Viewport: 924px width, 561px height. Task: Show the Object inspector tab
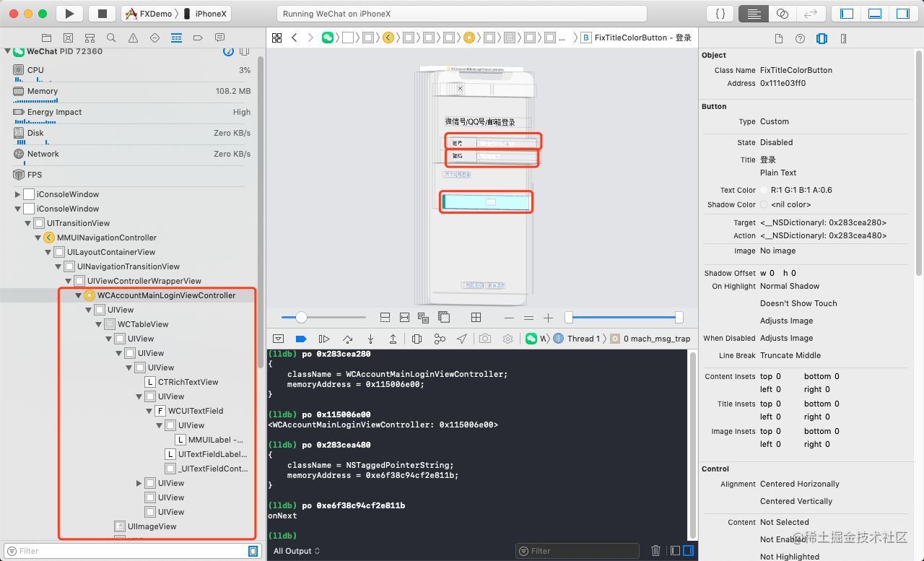tap(821, 39)
